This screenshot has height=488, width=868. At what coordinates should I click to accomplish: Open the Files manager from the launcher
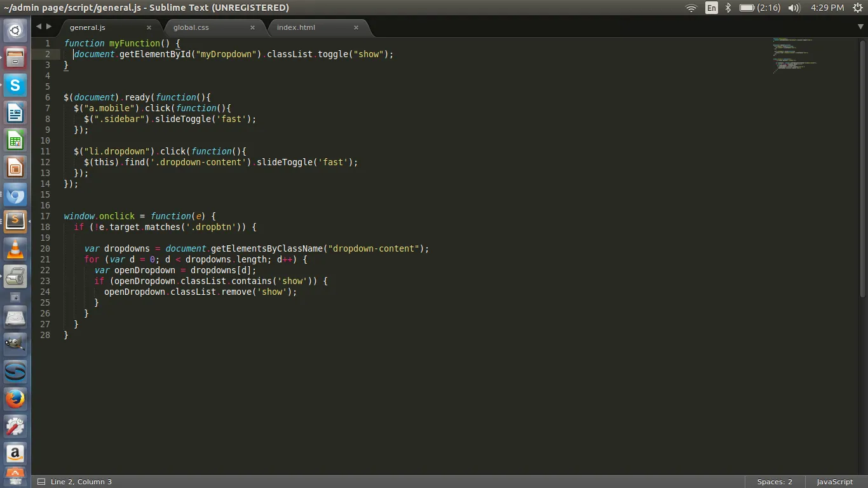click(x=15, y=58)
